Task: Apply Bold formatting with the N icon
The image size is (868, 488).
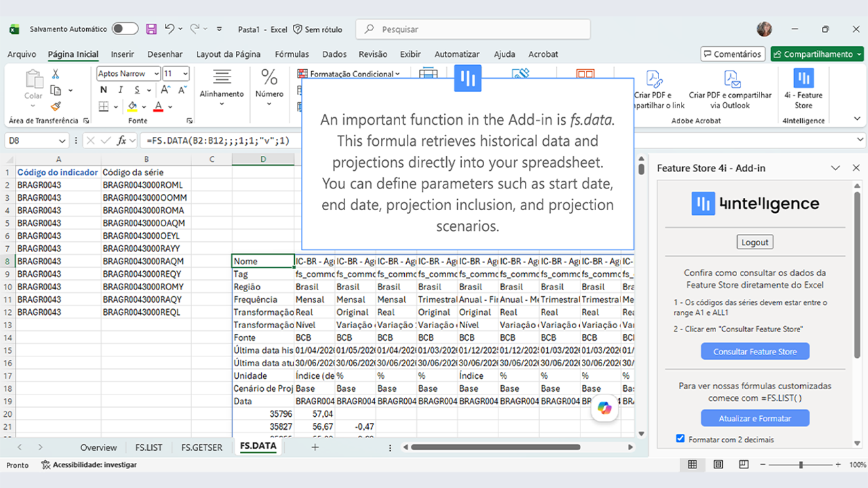Action: click(103, 89)
